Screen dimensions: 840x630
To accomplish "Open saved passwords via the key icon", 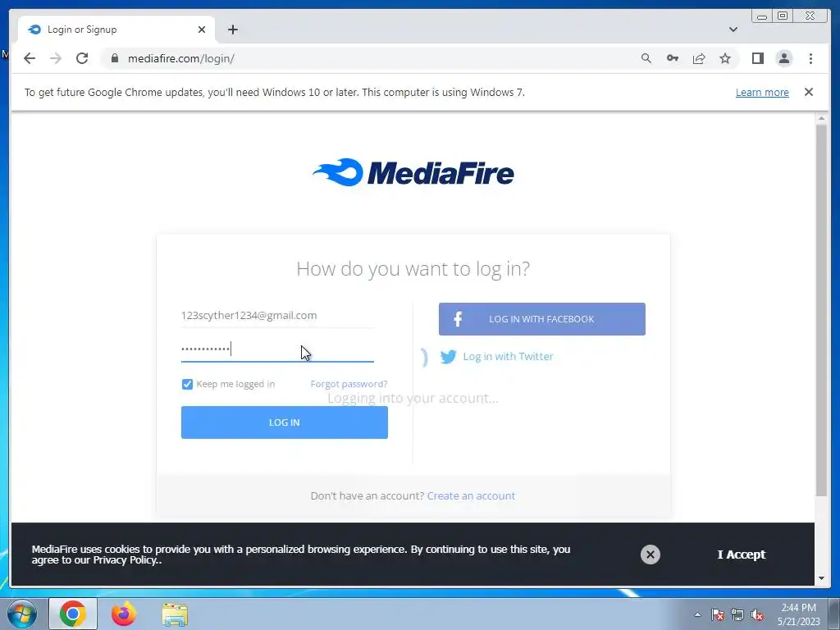I will pyautogui.click(x=673, y=58).
